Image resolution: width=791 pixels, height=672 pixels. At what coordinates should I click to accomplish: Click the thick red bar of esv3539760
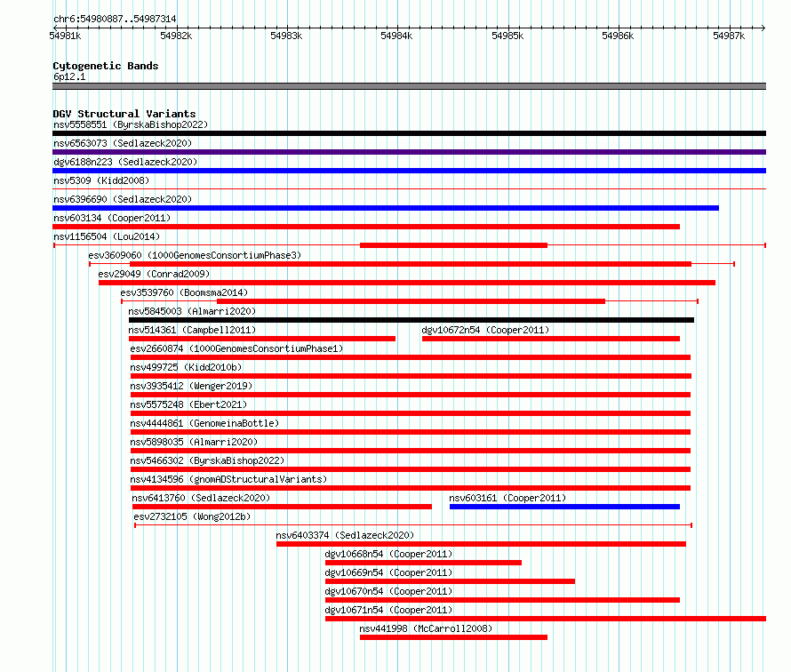click(x=411, y=301)
